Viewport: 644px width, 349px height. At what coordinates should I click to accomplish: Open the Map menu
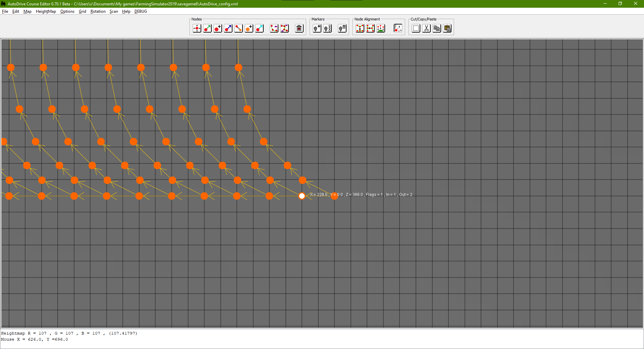28,11
